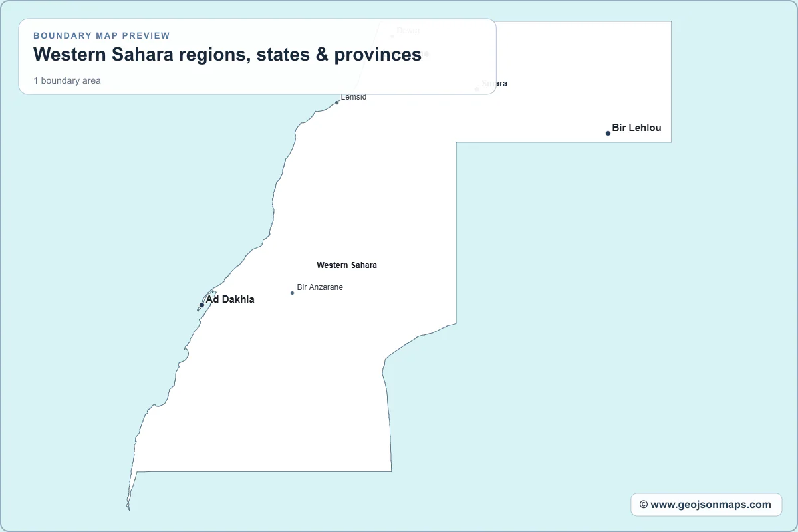The height and width of the screenshot is (532, 798).
Task: Click the Lemsid marker dot
Action: coord(336,102)
